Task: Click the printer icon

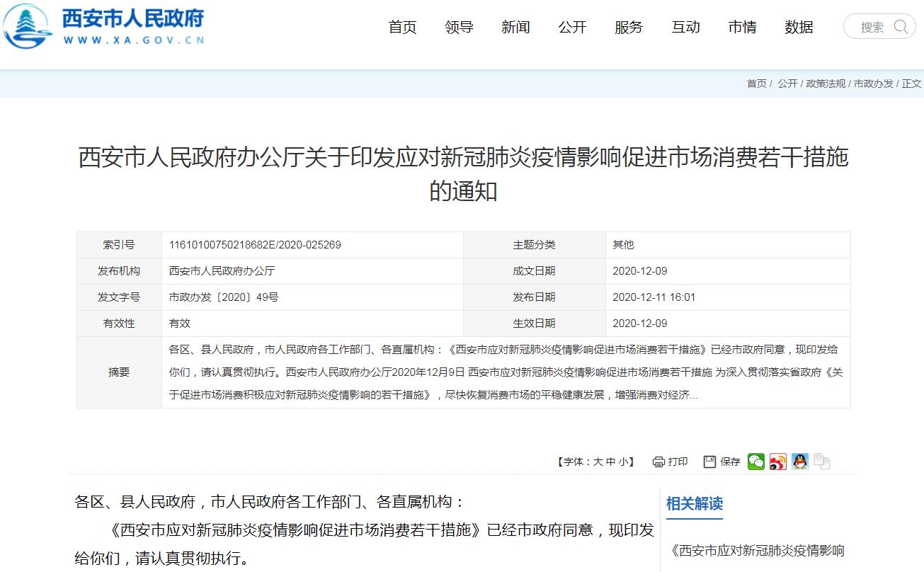Action: tap(658, 462)
